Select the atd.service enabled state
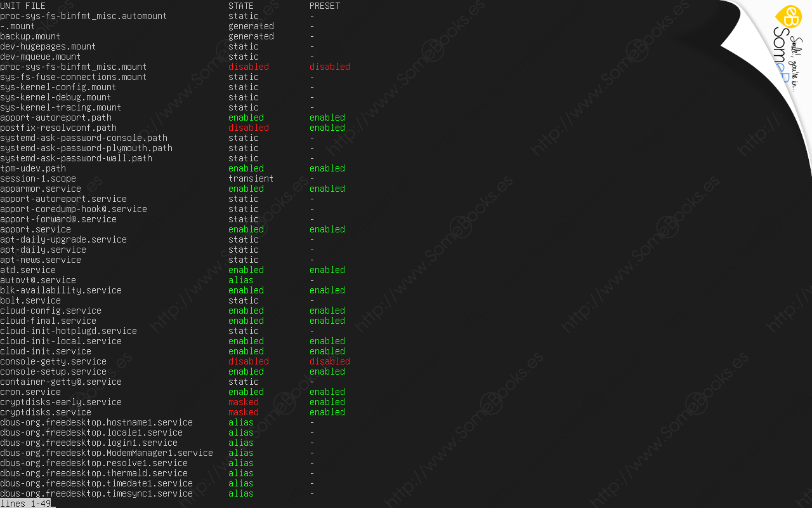The height and width of the screenshot is (508, 812). 246,270
